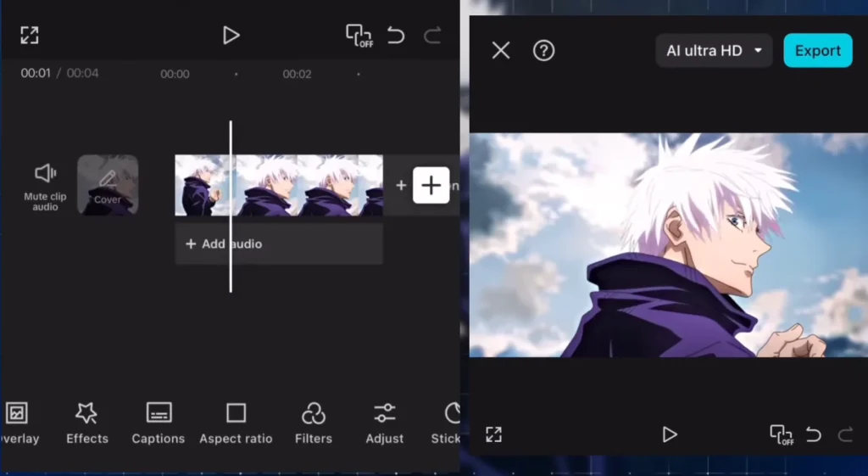
Task: Open Aspect ratio options
Action: pos(236,423)
